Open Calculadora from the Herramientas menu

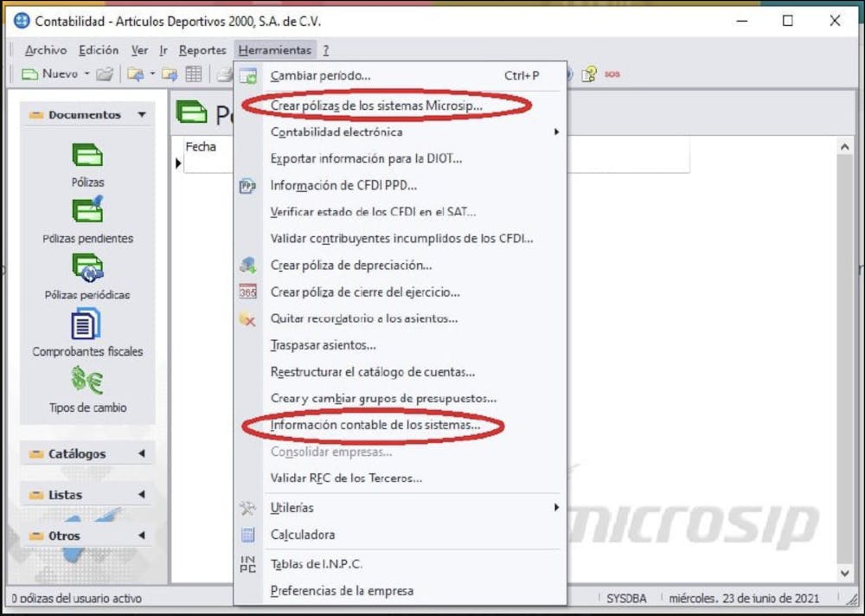click(400, 535)
